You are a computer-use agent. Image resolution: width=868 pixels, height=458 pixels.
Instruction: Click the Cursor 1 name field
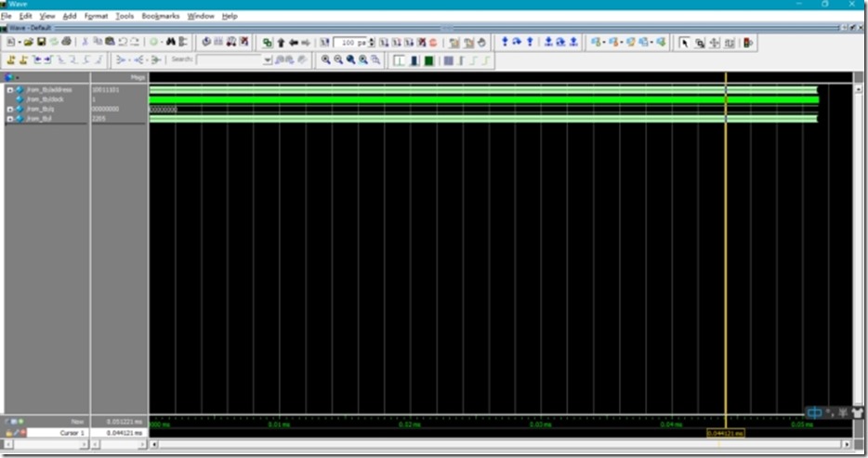pos(57,433)
